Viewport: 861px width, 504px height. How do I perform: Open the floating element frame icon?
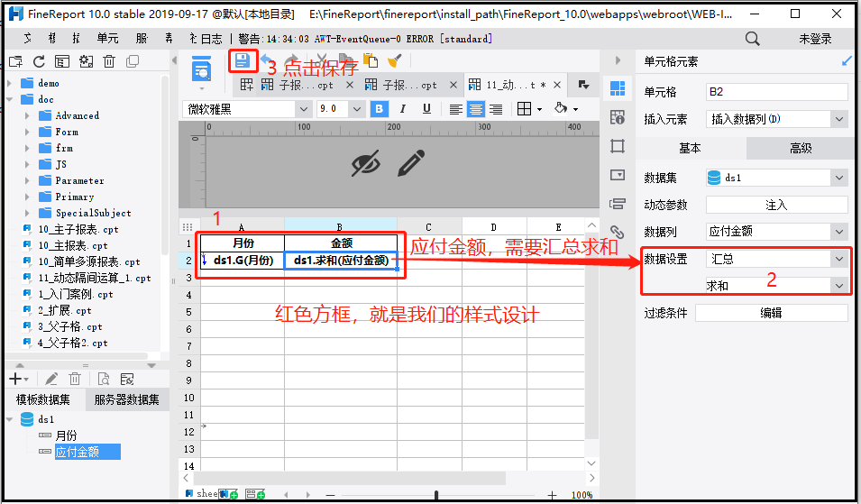point(618,146)
